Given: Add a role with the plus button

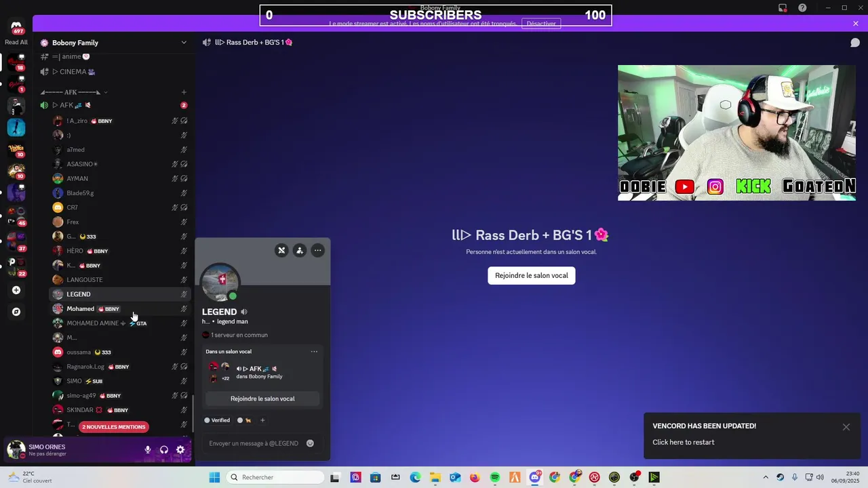Looking at the screenshot, I should pos(262,420).
